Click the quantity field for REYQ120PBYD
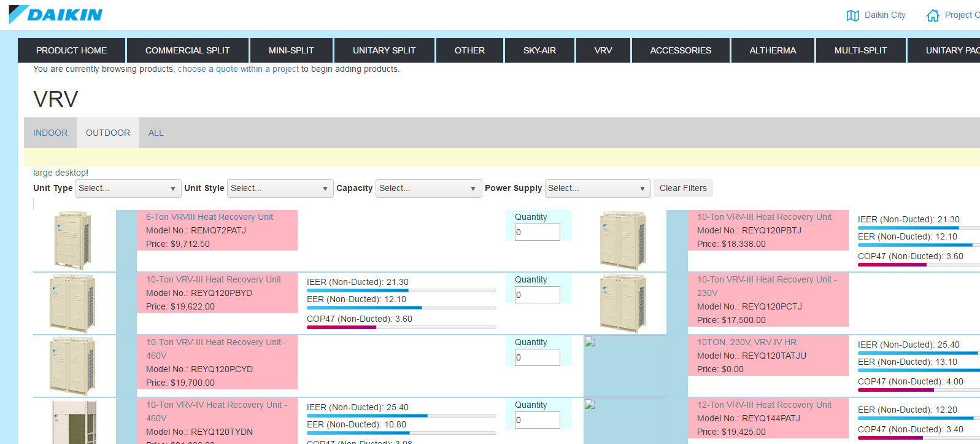This screenshot has height=444, width=980. 538,295
